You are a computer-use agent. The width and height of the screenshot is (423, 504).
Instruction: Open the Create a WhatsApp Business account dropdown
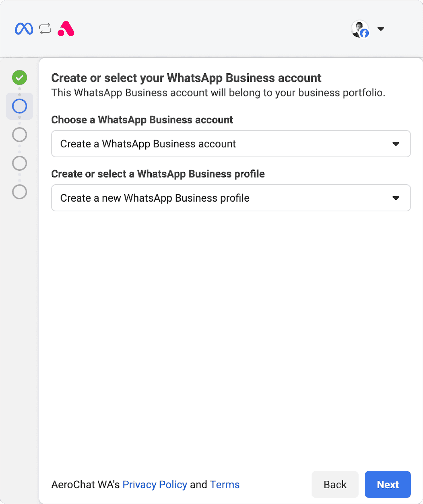[x=231, y=144]
